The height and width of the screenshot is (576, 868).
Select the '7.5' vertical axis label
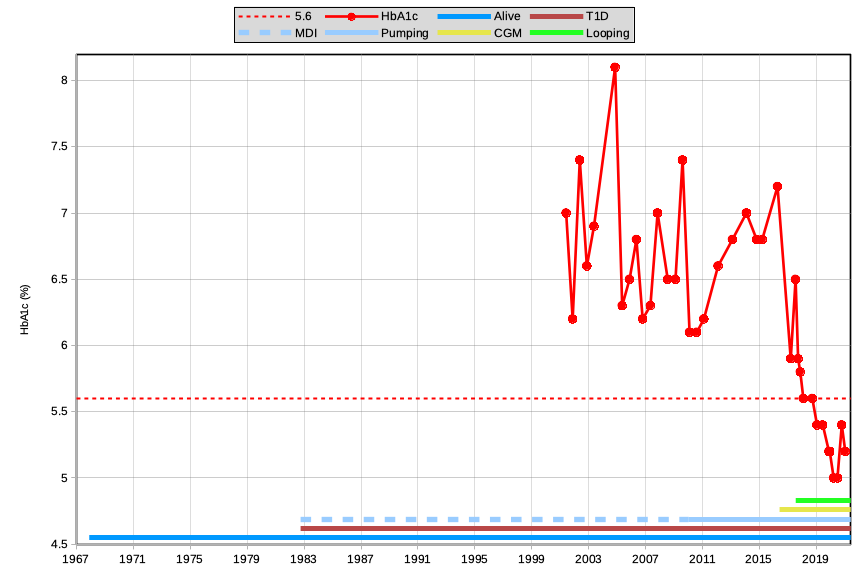(x=59, y=147)
